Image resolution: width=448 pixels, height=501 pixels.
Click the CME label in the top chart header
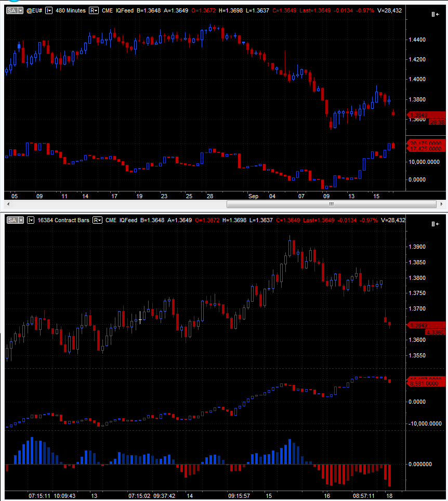(107, 10)
